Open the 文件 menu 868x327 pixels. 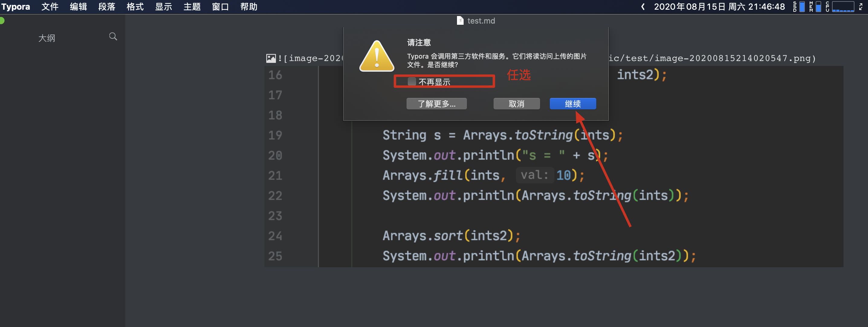[50, 7]
